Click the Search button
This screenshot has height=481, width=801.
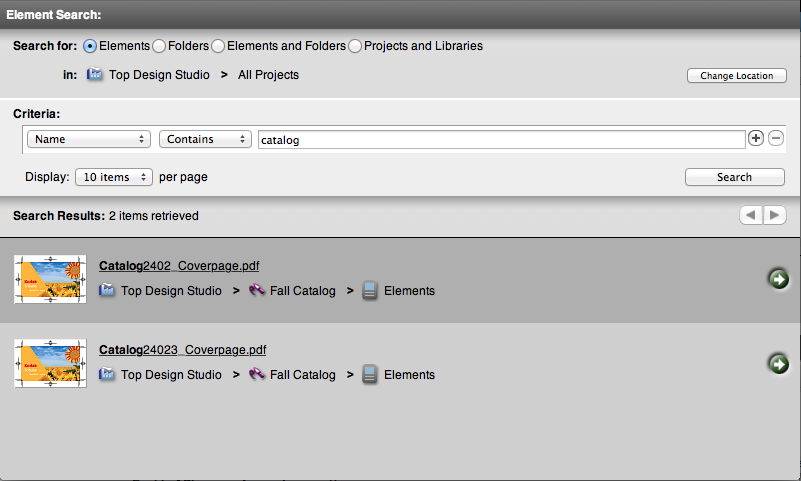(734, 177)
